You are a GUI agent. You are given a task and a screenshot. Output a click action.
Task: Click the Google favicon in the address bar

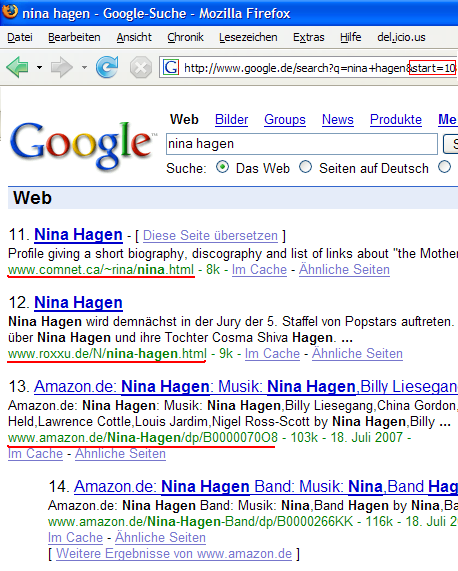point(171,67)
